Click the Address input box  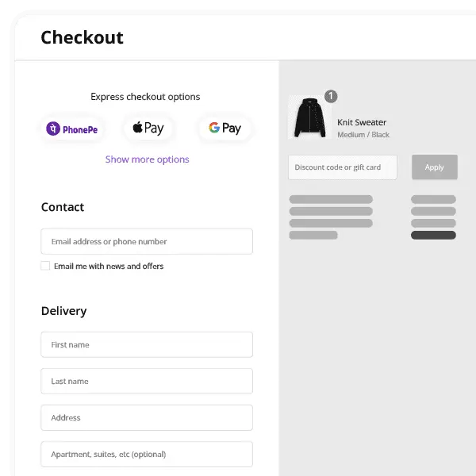147,418
